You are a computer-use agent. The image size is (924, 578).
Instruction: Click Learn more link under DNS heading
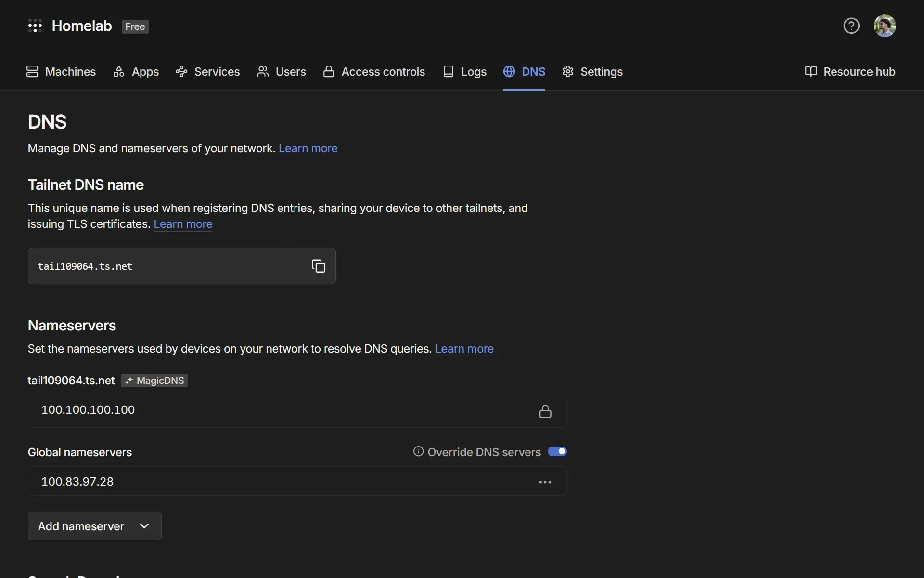tap(308, 148)
